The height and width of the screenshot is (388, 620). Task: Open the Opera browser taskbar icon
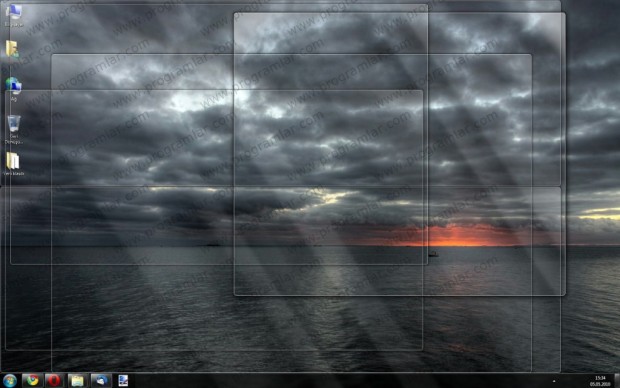click(55, 380)
